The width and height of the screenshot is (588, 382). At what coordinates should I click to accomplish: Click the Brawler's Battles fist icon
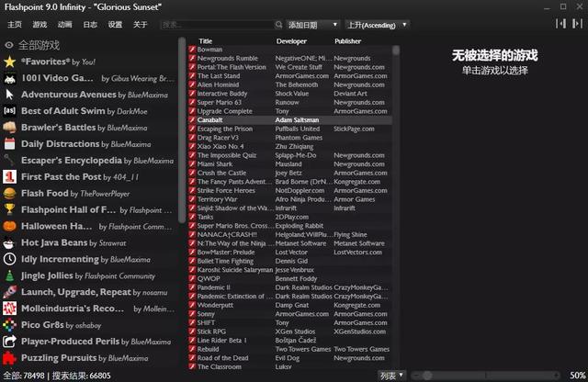point(10,128)
